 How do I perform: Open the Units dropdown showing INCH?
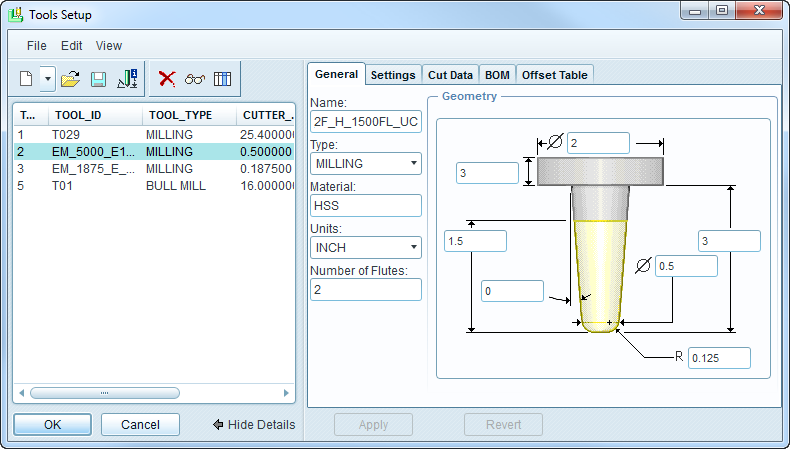[x=366, y=248]
